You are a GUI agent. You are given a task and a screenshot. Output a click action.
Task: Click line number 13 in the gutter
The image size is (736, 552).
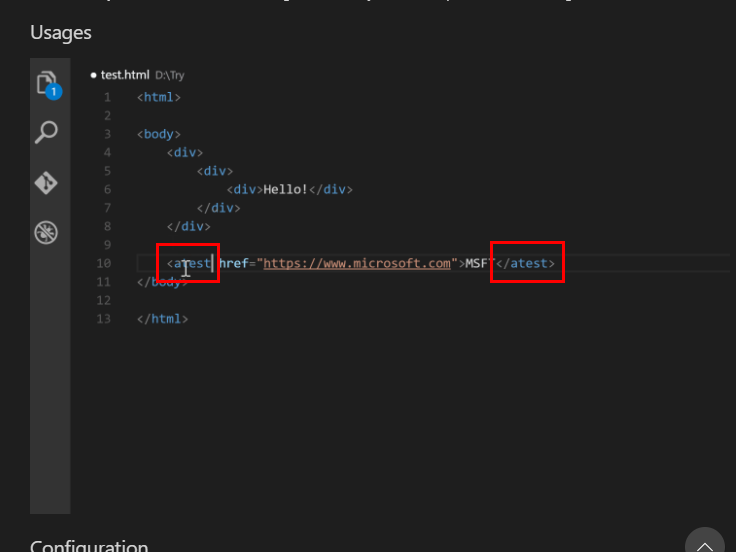tap(104, 319)
